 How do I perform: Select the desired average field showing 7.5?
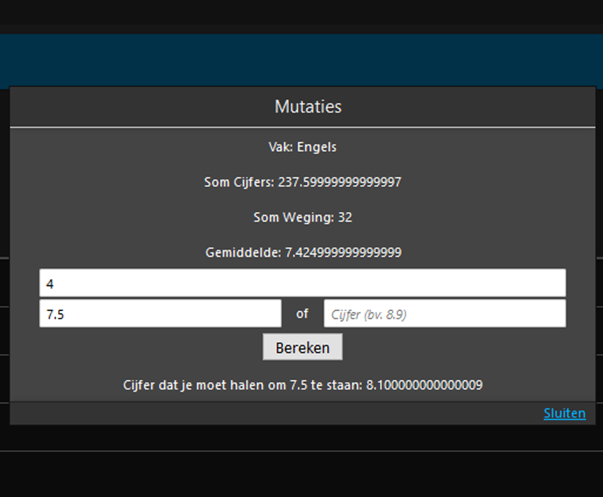point(160,314)
